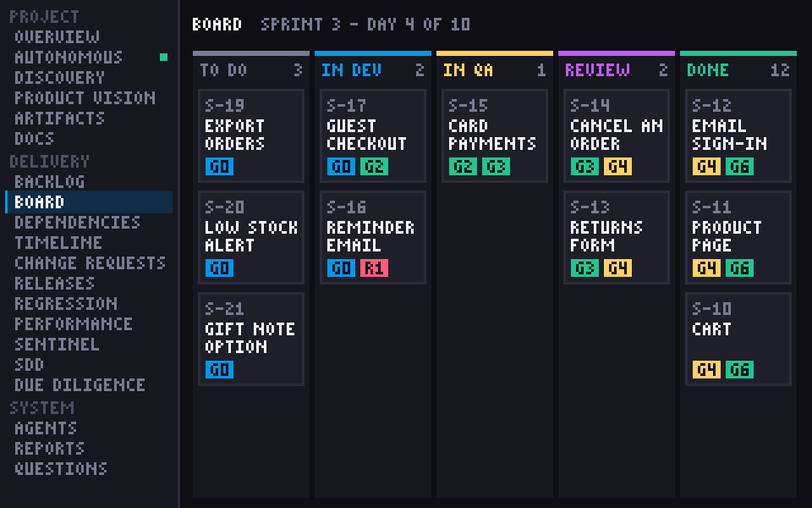Screen dimensions: 812x508
Task: Open the Regression section
Action: point(66,303)
